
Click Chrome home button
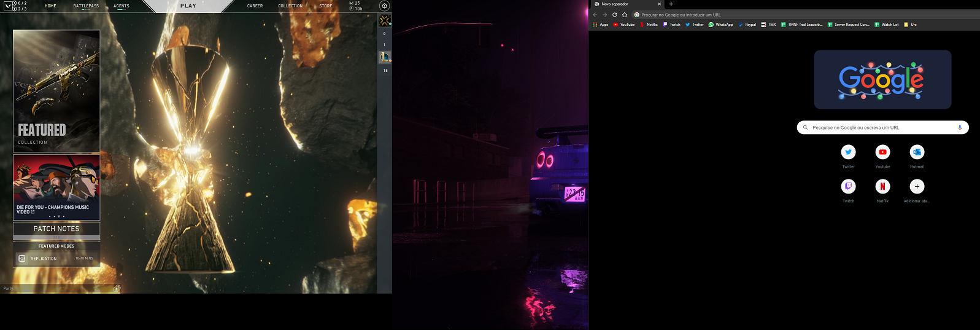pos(624,15)
